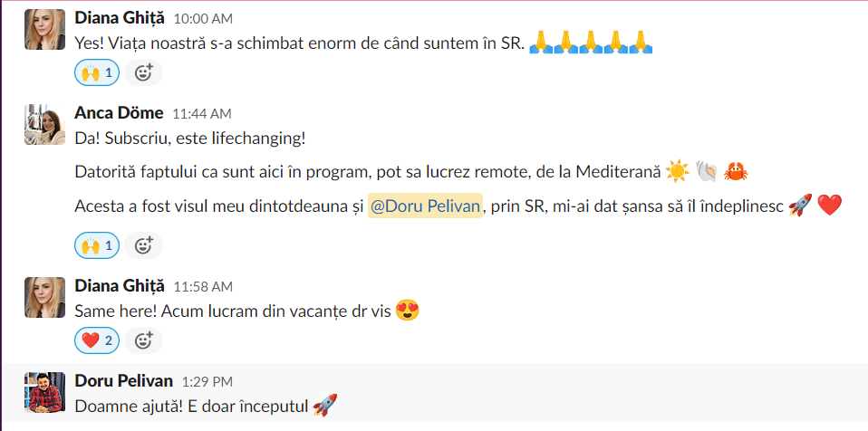
Task: Click the rocket emoji in Doru's message
Action: pyautogui.click(x=325, y=405)
